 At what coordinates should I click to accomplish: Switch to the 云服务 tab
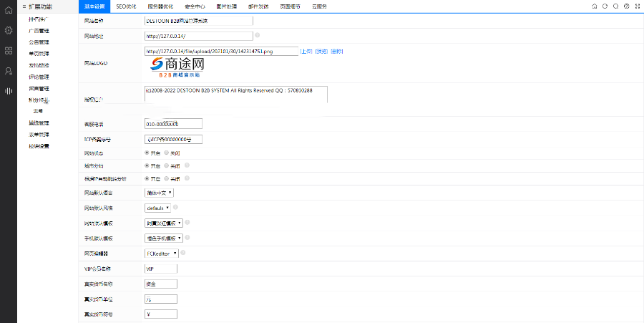pyautogui.click(x=320, y=6)
